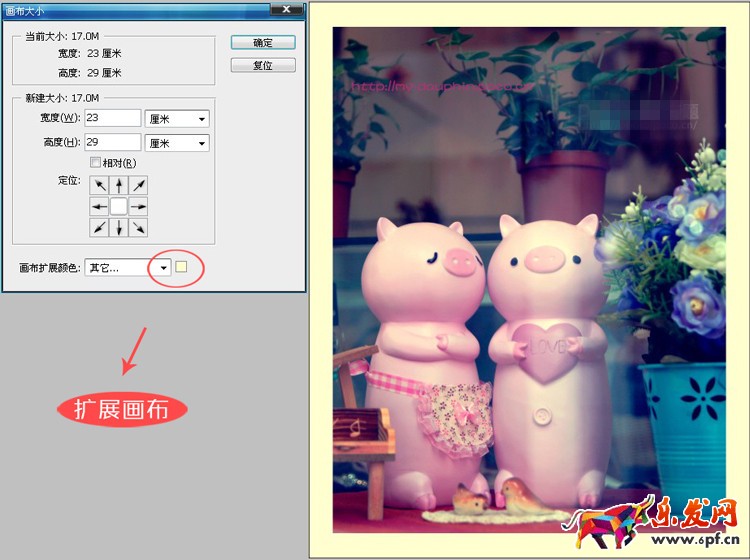Viewport: 750px width, 560px height.
Task: Anchor canvas to top-center arrow
Action: click(119, 185)
